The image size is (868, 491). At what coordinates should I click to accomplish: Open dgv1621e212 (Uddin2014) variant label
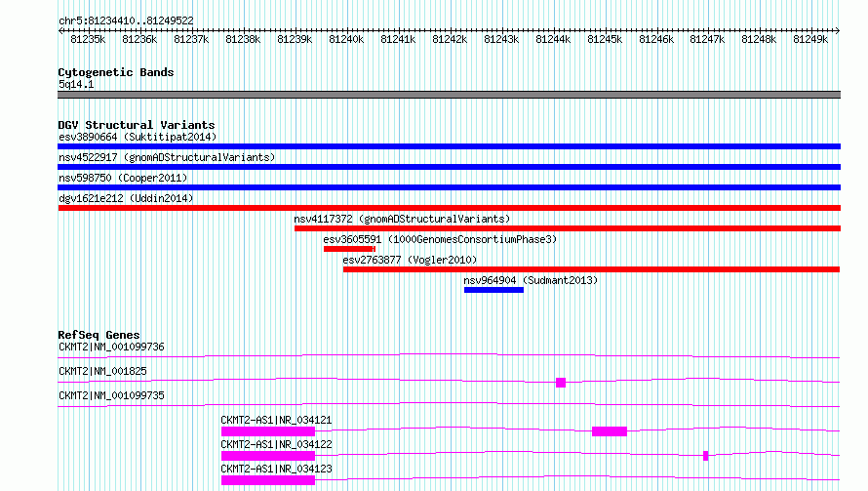click(x=126, y=198)
